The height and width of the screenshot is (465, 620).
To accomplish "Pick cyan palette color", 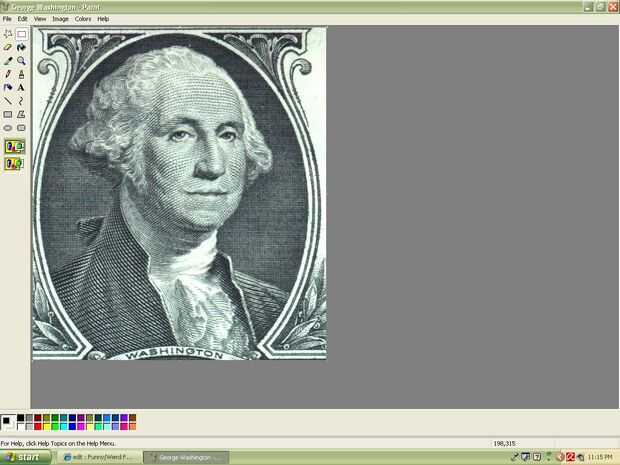I will tap(64, 427).
